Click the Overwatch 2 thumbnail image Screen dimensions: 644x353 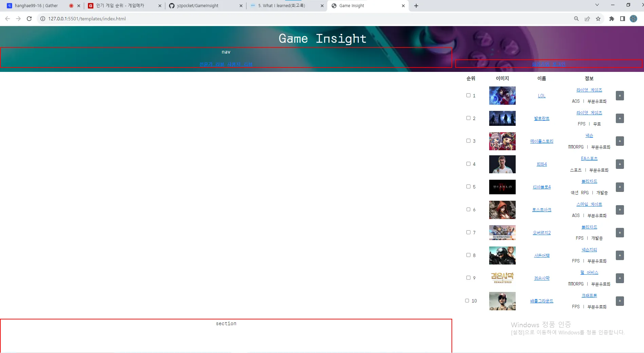coord(502,233)
